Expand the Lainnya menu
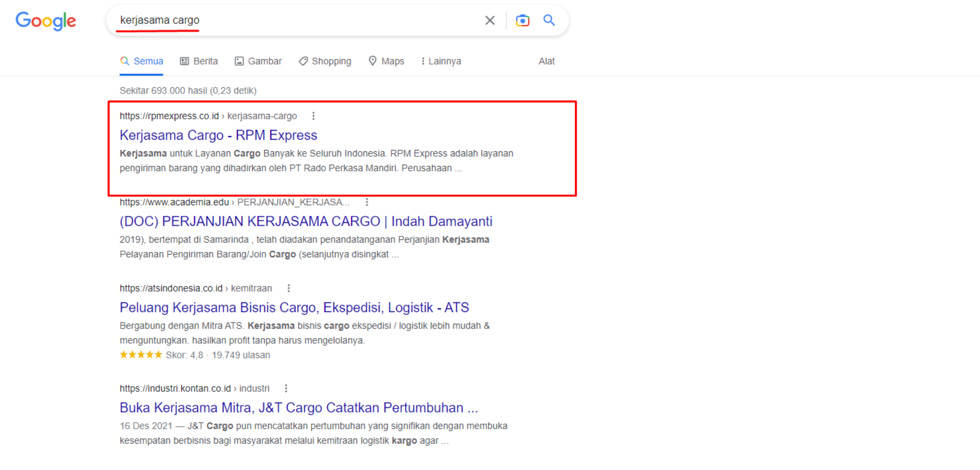980x470 pixels. [x=441, y=61]
